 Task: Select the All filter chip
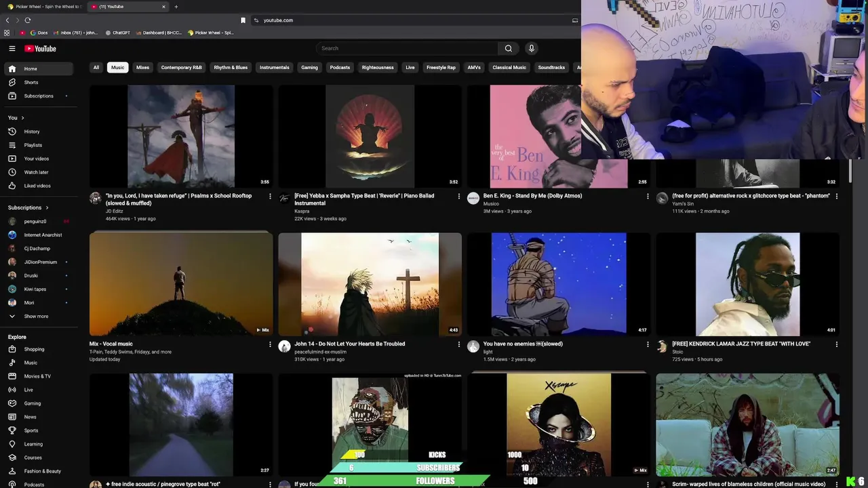96,68
